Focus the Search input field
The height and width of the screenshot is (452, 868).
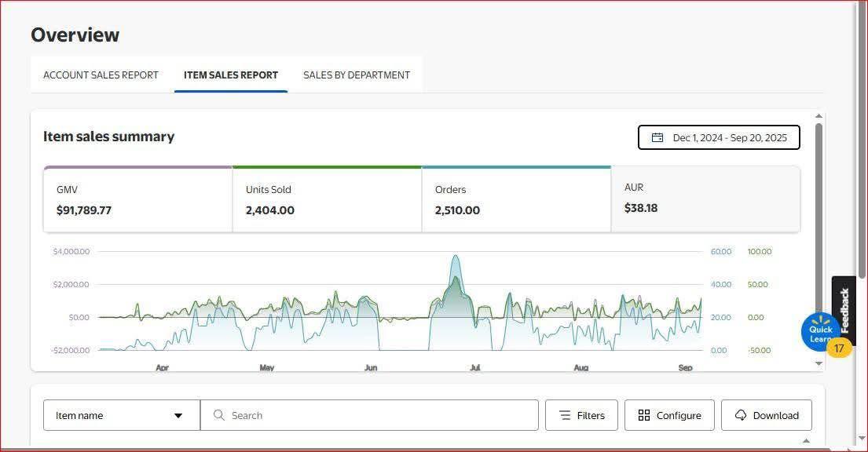pyautogui.click(x=377, y=415)
